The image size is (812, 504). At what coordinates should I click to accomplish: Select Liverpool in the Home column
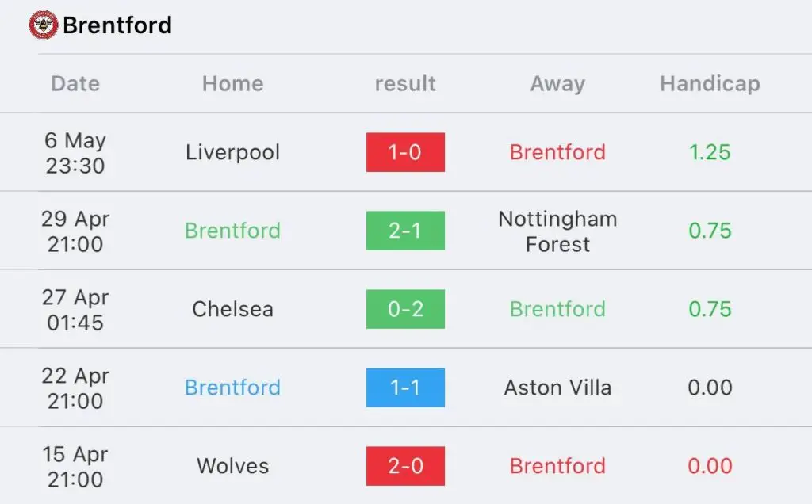click(232, 152)
